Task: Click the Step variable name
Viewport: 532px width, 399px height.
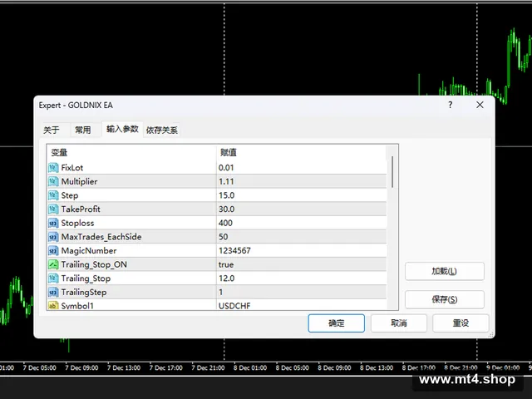Action: (70, 195)
